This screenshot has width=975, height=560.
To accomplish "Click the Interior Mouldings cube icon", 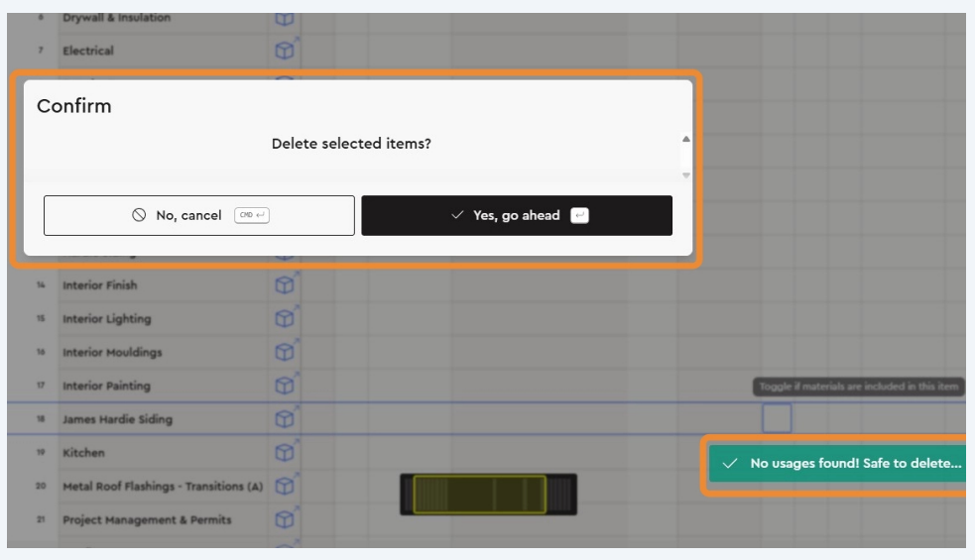I will coord(285,353).
